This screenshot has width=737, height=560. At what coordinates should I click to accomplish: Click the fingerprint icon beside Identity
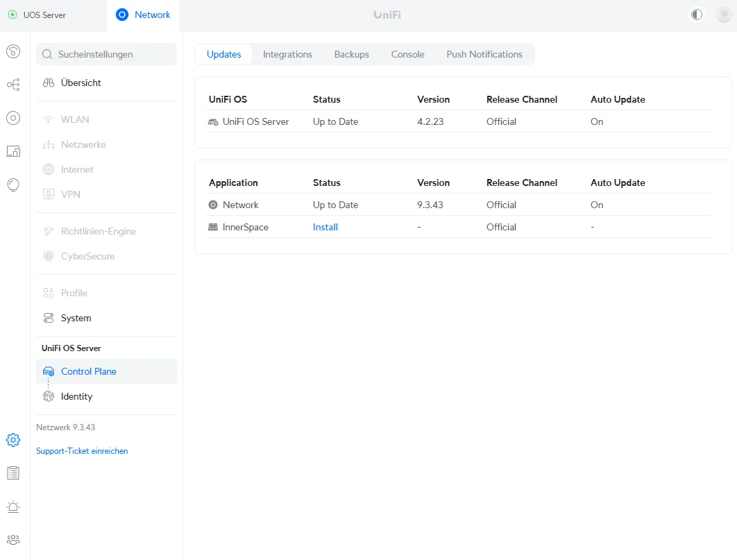coord(49,396)
